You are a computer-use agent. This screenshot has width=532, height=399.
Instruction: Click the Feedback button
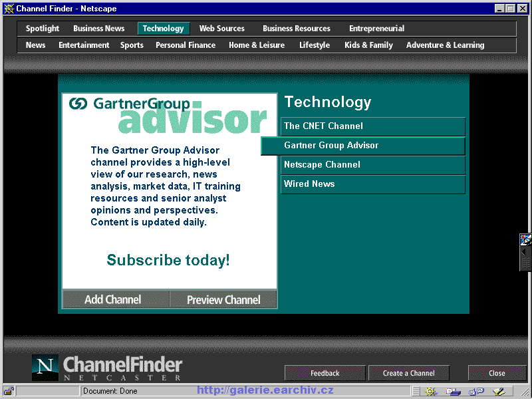click(x=325, y=373)
